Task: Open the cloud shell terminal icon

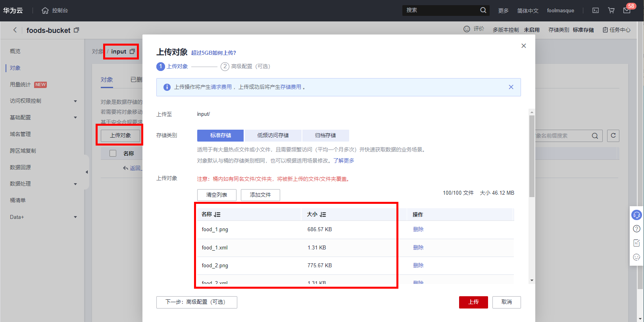Action: (596, 11)
